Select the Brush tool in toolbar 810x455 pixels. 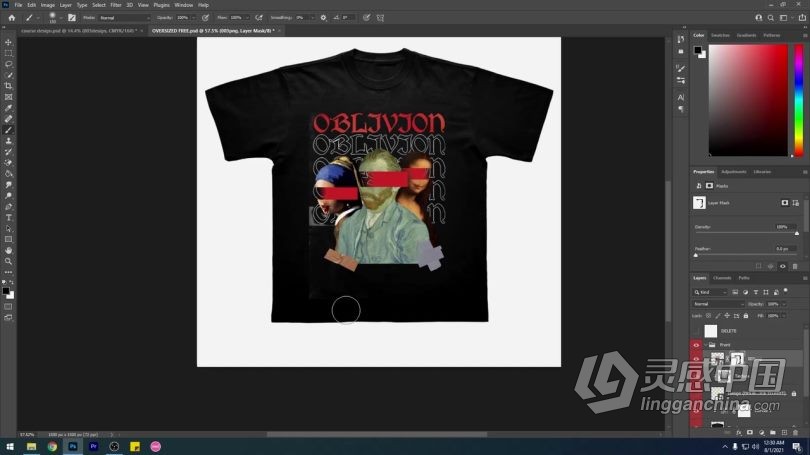[8, 130]
